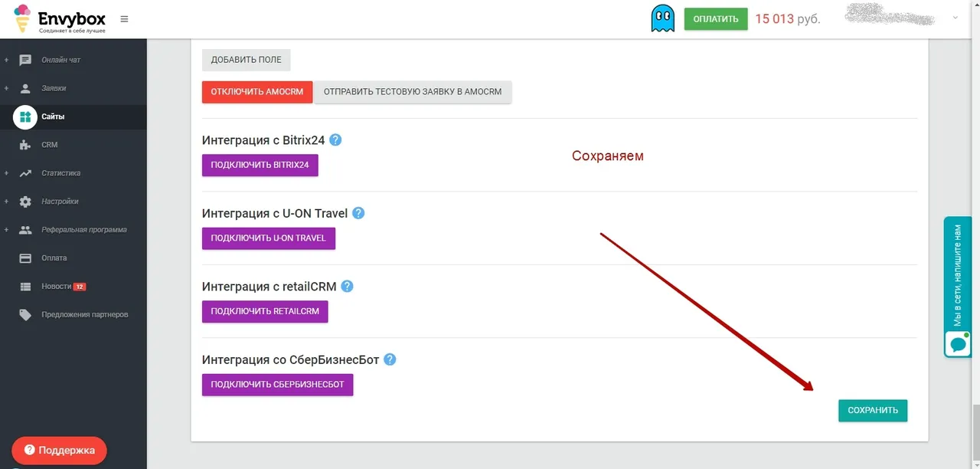Click the Сайты grid icon

(x=25, y=116)
